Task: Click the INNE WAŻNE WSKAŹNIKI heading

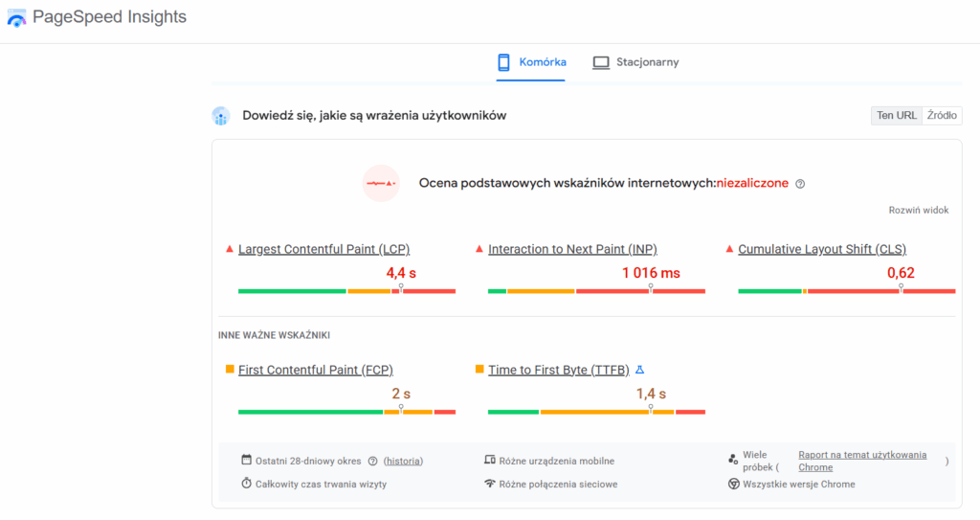Action: 274,335
